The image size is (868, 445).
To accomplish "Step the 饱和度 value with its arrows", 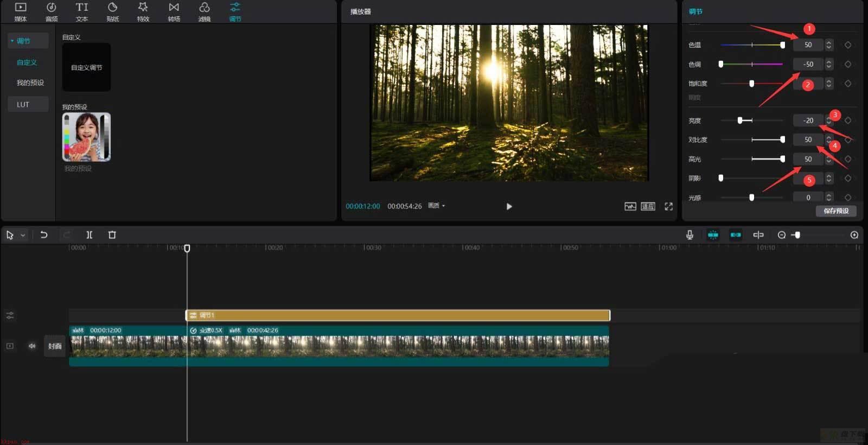I will (x=829, y=84).
